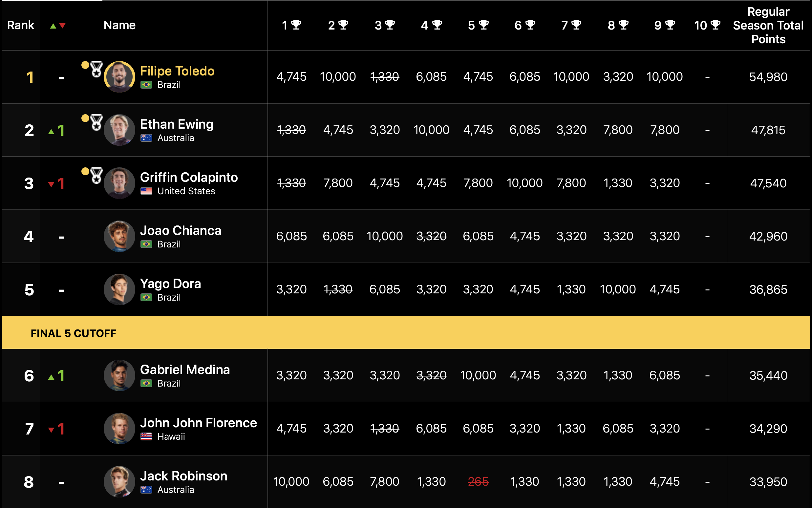Image resolution: width=812 pixels, height=508 pixels.
Task: Click the Rank column header
Action: 20,25
